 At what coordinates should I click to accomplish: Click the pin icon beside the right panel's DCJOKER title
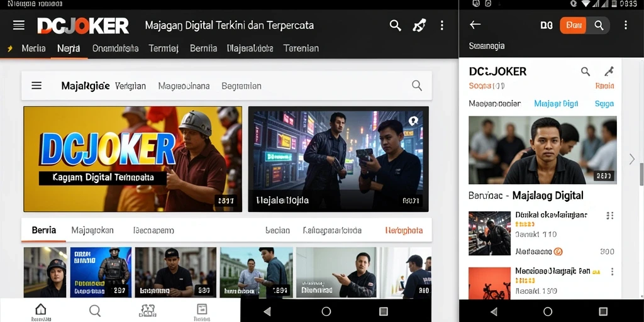609,72
